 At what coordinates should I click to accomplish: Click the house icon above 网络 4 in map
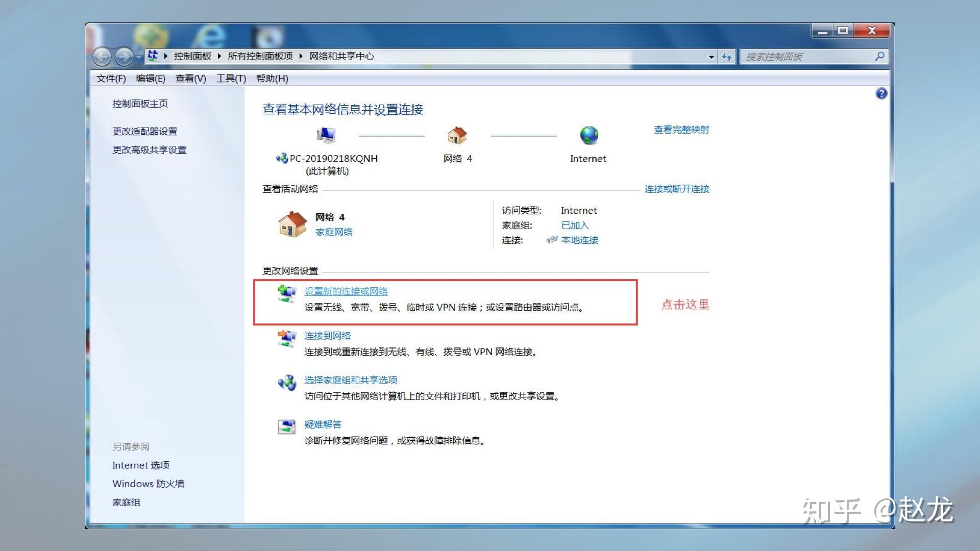coord(457,135)
